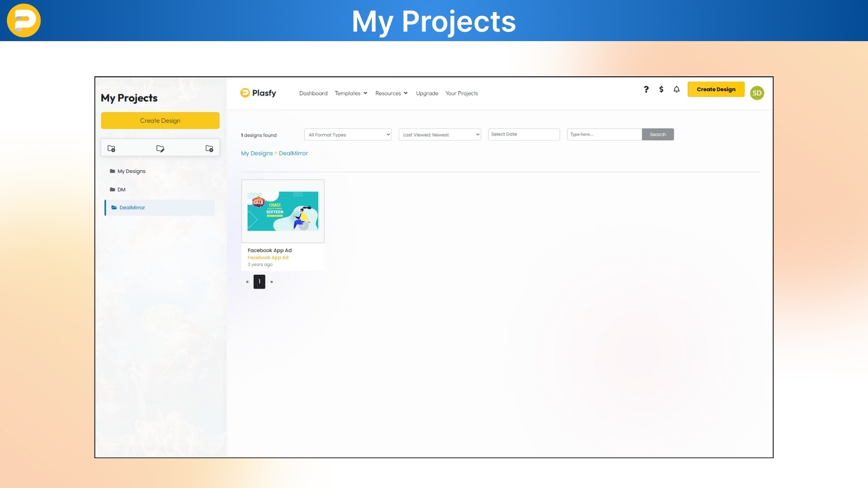Open the SD profile avatar
This screenshot has width=868, height=488.
point(757,93)
